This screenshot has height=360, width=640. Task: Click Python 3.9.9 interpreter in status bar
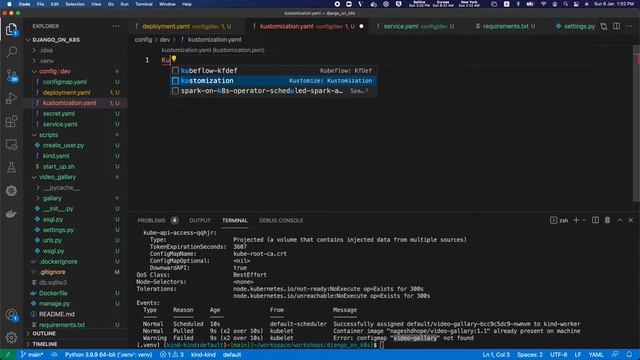(x=108, y=354)
